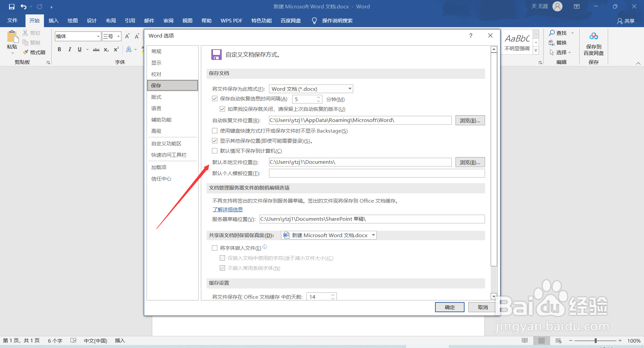
Task: Expand styles gallery more arrow
Action: [x=536, y=51]
